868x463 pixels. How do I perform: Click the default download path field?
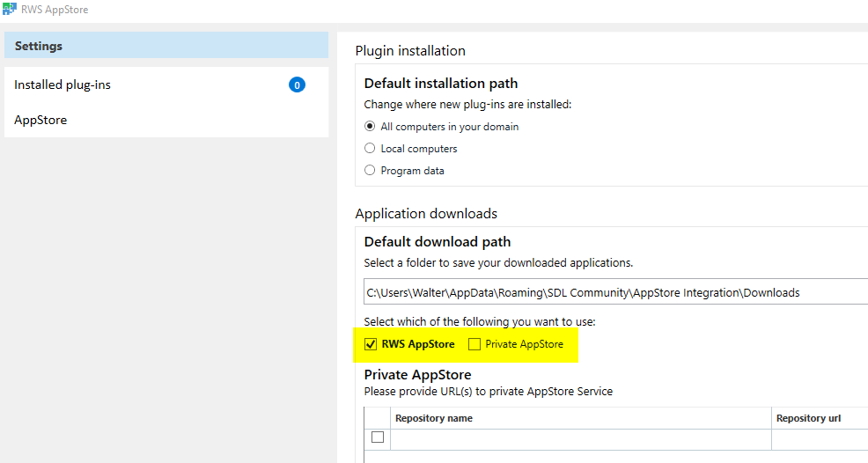(x=615, y=292)
